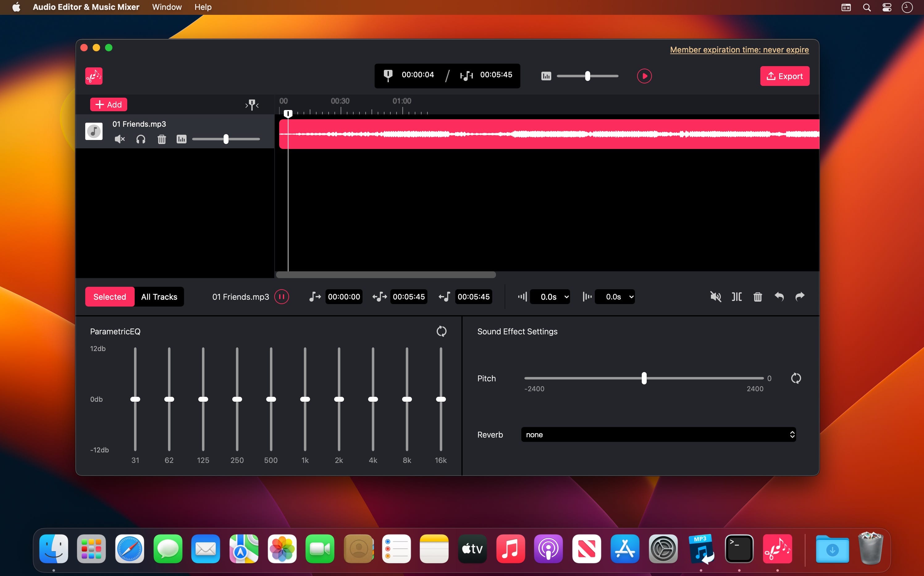The height and width of the screenshot is (576, 924).
Task: Drag the Pitch slider to adjust pitch
Action: [x=644, y=378]
